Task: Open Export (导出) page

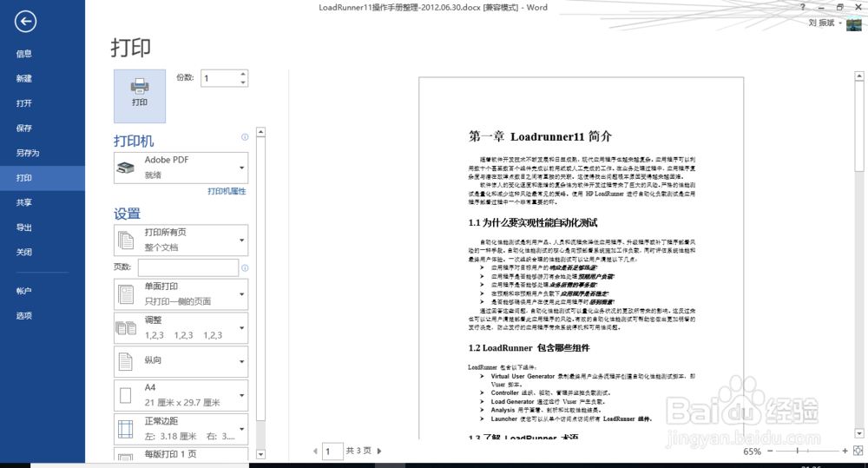Action: (x=23, y=227)
